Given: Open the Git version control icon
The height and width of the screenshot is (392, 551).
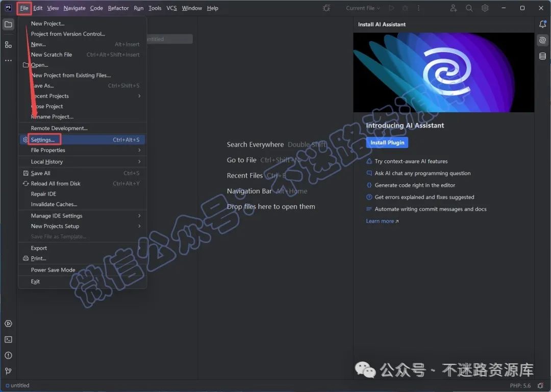Looking at the screenshot, I should click(x=9, y=371).
